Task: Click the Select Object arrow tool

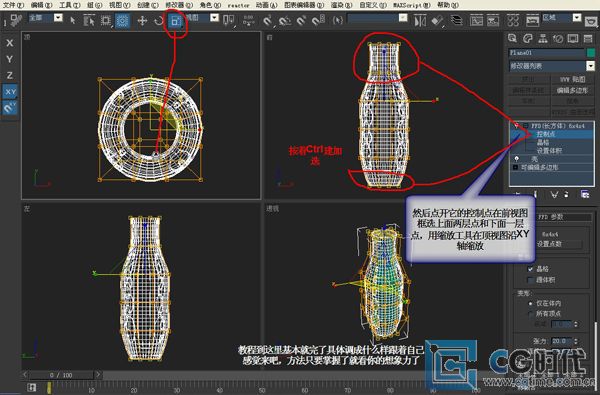Action: pos(73,20)
